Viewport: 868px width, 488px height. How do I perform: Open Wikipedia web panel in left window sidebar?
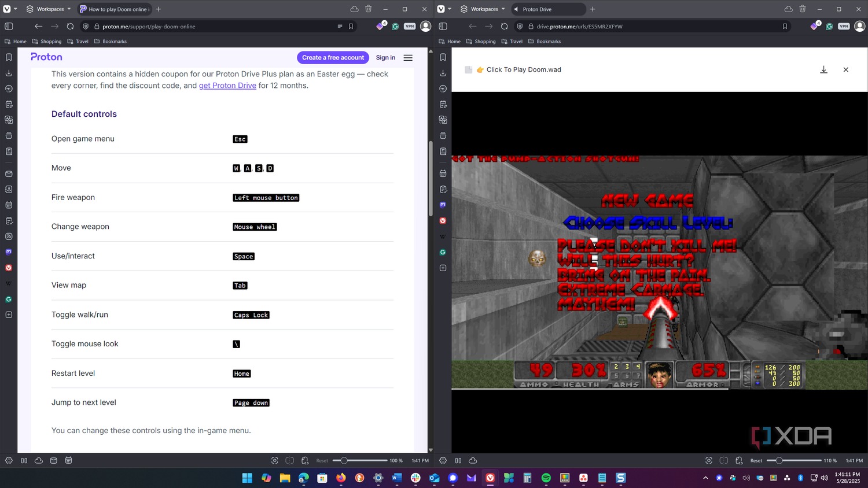point(9,283)
